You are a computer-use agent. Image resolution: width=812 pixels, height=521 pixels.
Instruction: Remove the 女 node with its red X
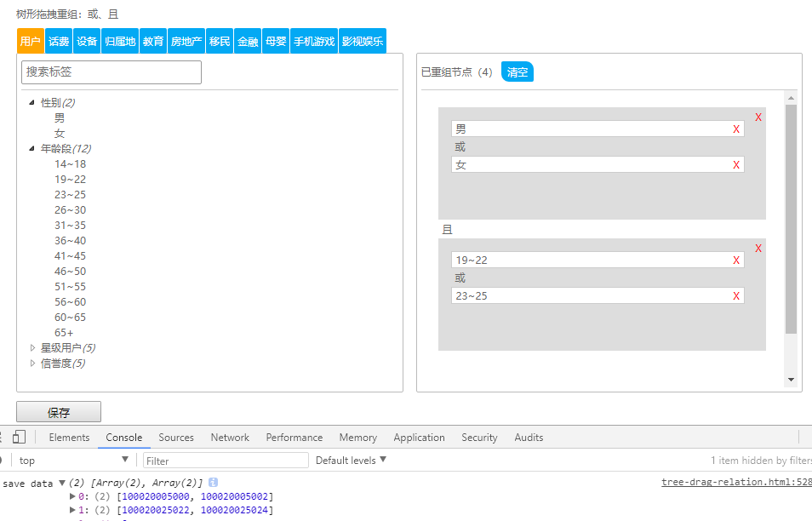[736, 164]
